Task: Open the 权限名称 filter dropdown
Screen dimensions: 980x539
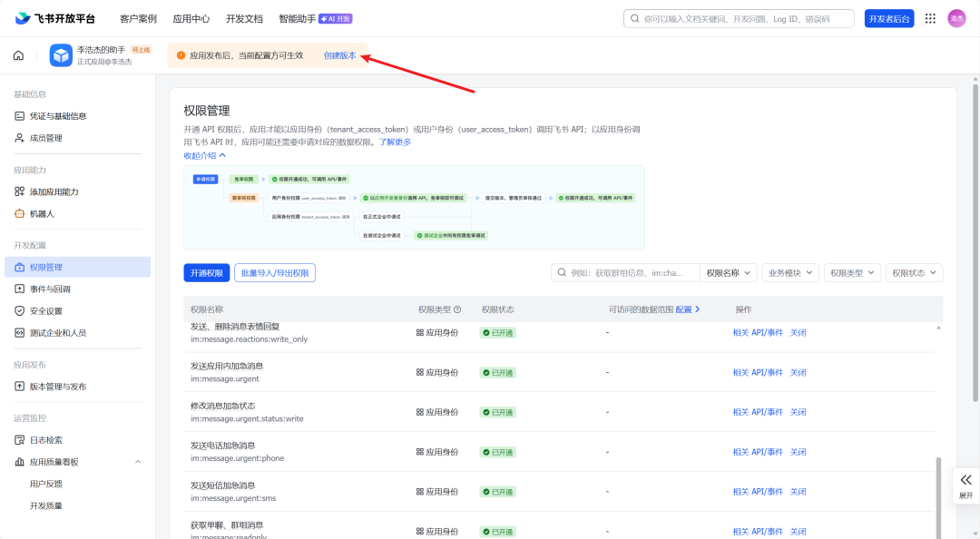Action: (729, 272)
